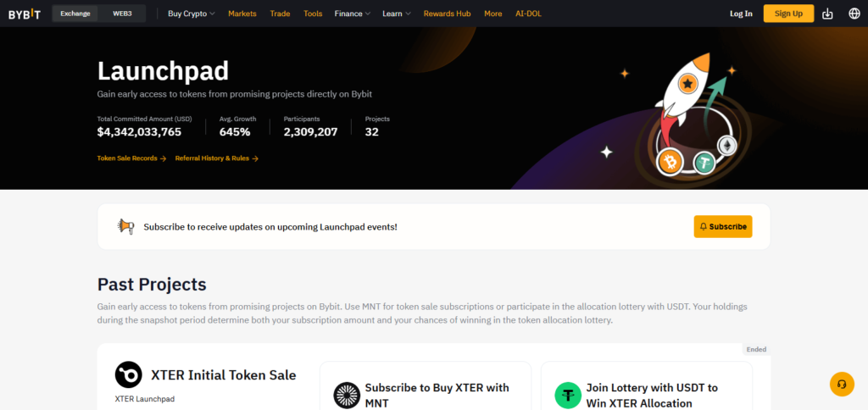
Task: Click the megaphone announcement icon
Action: click(125, 226)
